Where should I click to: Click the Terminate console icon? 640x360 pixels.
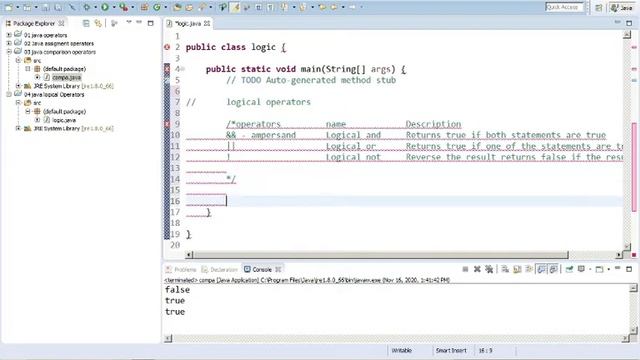click(x=465, y=269)
